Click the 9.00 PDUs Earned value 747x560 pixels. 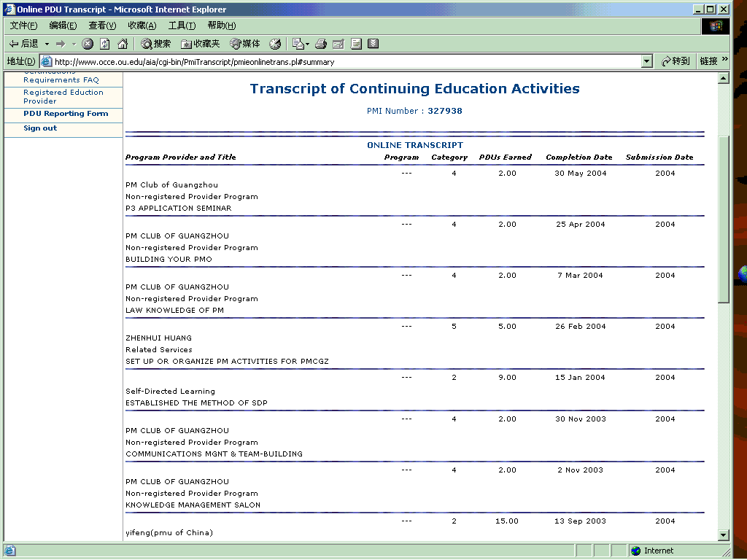508,377
